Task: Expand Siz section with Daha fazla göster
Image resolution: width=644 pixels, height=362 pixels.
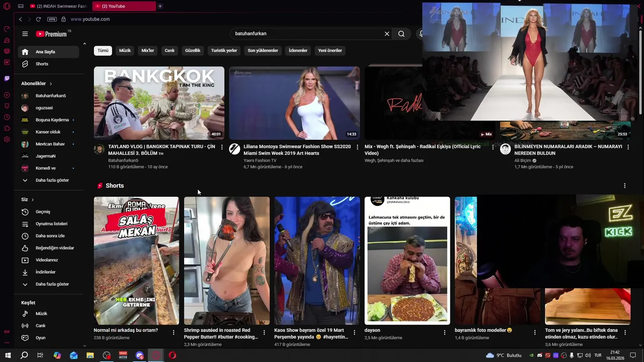Action: pyautogui.click(x=48, y=284)
